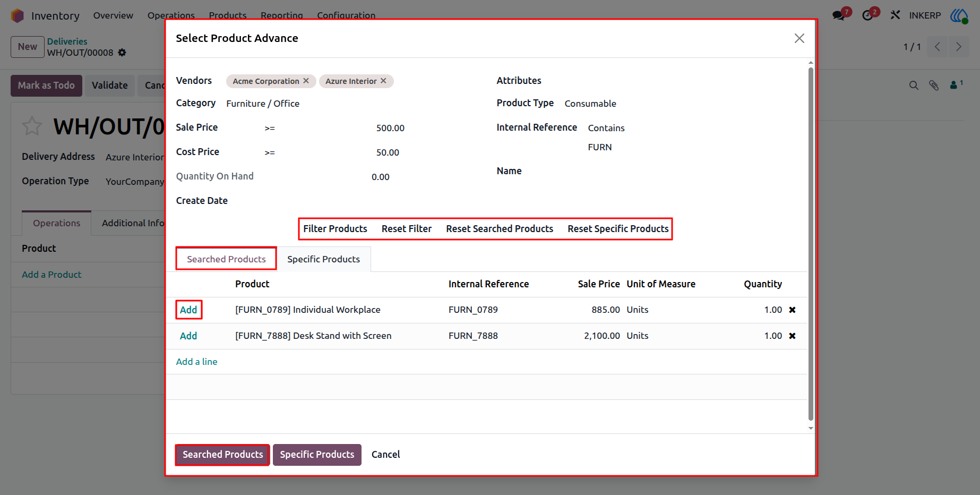Image resolution: width=980 pixels, height=495 pixels.
Task: Click the Add a line link
Action: click(196, 362)
